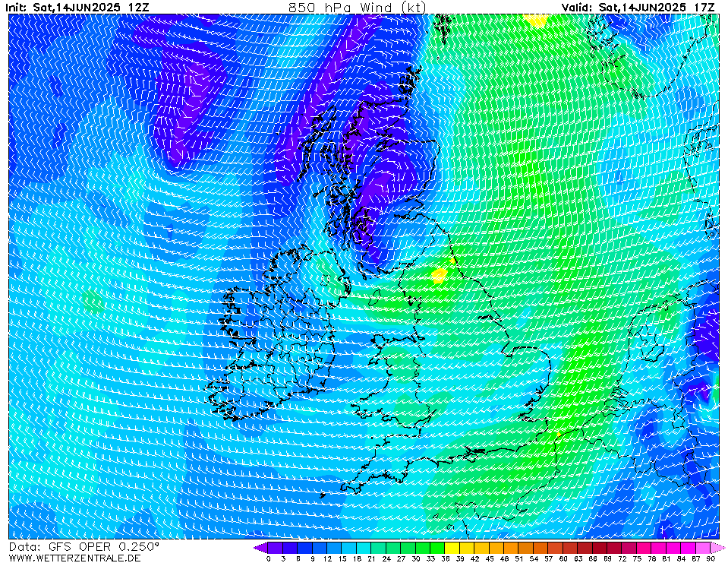Select the bright green 33–36 kt legend swatch
The image size is (728, 563).
click(x=437, y=548)
